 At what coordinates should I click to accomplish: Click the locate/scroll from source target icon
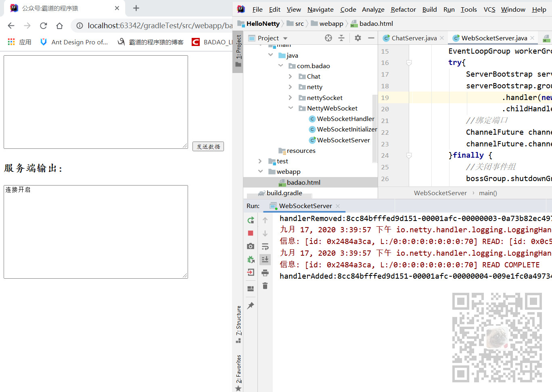coord(328,38)
